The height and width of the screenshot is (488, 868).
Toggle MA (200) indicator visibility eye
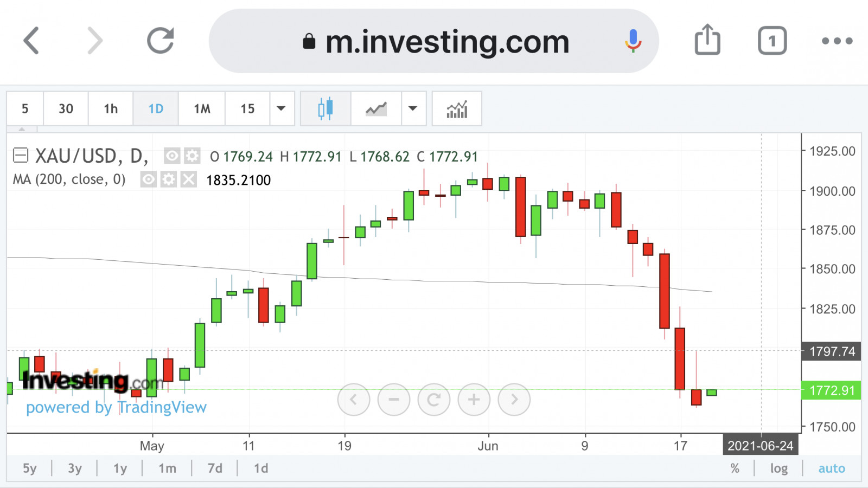click(148, 179)
